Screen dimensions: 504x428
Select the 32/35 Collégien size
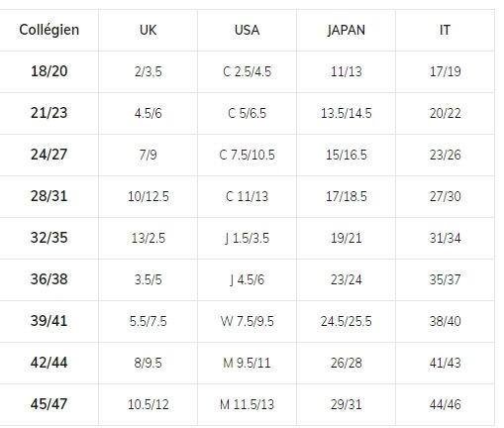click(50, 238)
